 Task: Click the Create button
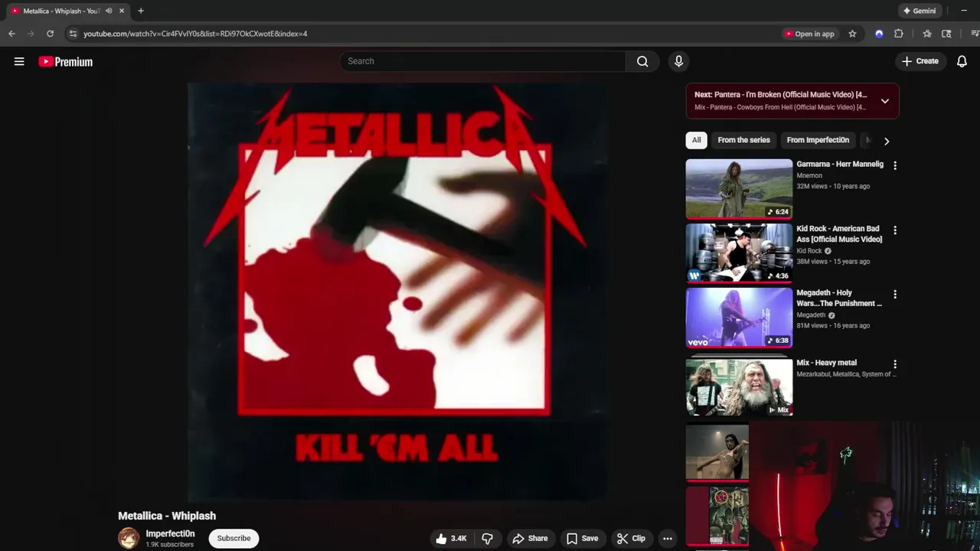tap(920, 61)
